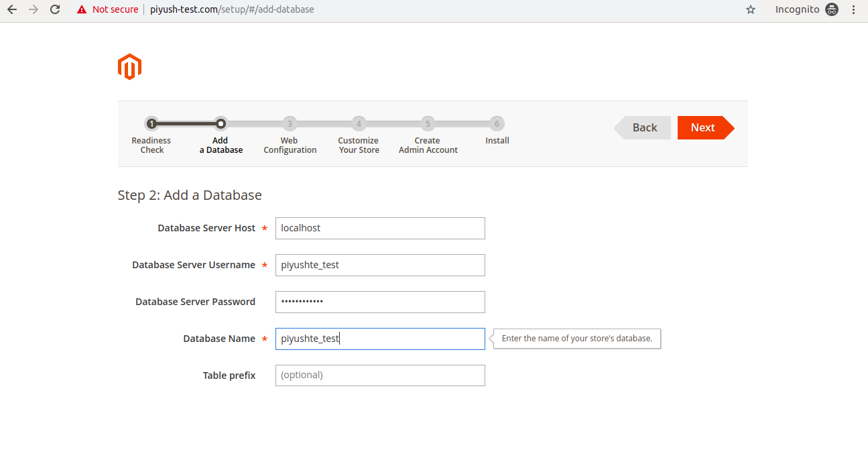
Task: Select step 4 Customize Your Store circle
Action: pyautogui.click(x=359, y=123)
